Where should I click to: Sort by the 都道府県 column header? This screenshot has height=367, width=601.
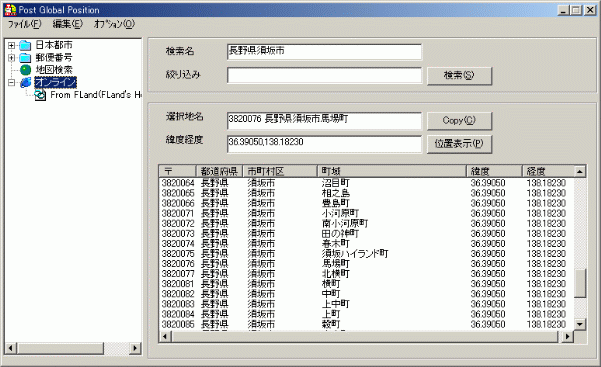219,171
